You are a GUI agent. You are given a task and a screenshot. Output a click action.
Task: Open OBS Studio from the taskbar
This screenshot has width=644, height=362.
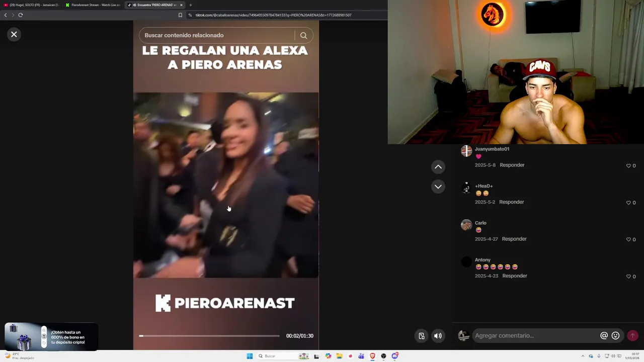[383, 356]
